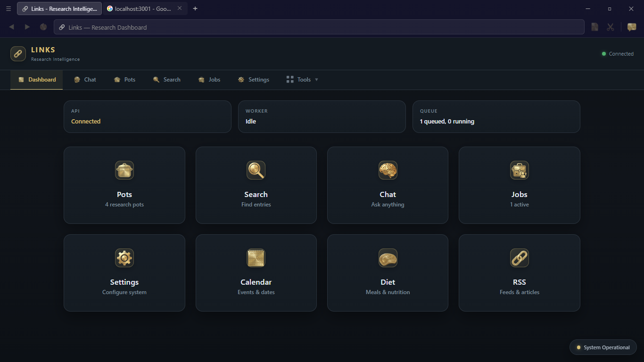Open Diet via the nutrition icon
This screenshot has height=362, width=644.
(388, 258)
